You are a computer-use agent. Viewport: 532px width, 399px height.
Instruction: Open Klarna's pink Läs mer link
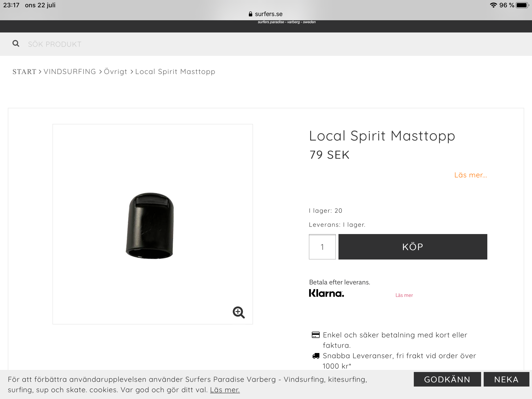pos(404,295)
